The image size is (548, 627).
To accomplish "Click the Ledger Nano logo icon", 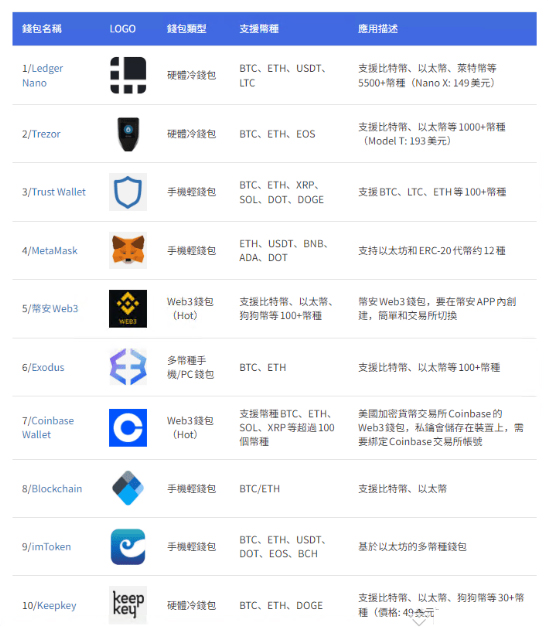I will (128, 75).
